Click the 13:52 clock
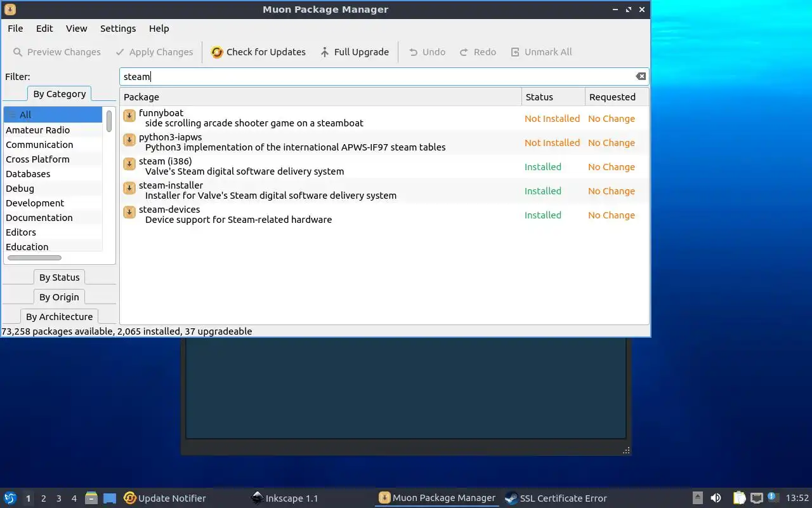 pyautogui.click(x=797, y=498)
